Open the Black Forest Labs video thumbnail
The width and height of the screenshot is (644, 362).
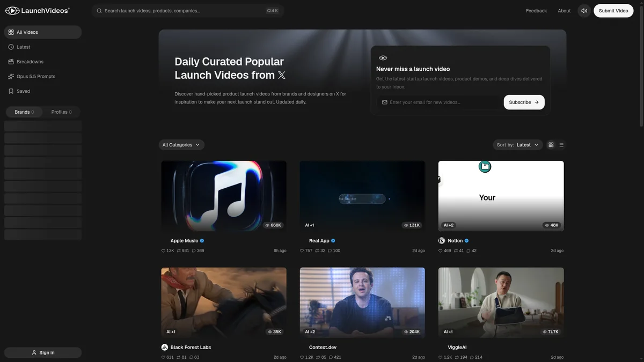click(224, 302)
